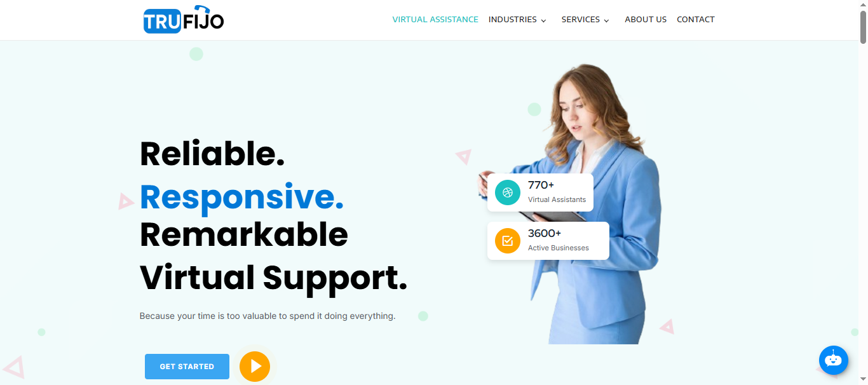Expand the Services chevron arrow
Image resolution: width=868 pixels, height=385 pixels.
click(606, 20)
